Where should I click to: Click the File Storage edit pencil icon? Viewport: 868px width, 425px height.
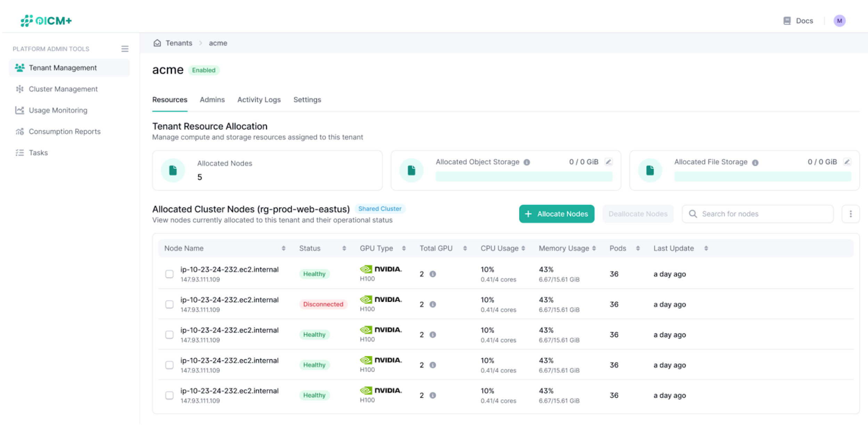(x=847, y=162)
